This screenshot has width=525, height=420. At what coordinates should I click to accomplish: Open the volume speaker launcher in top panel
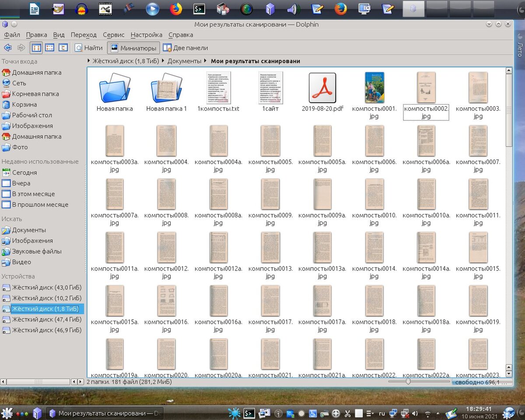point(294,8)
